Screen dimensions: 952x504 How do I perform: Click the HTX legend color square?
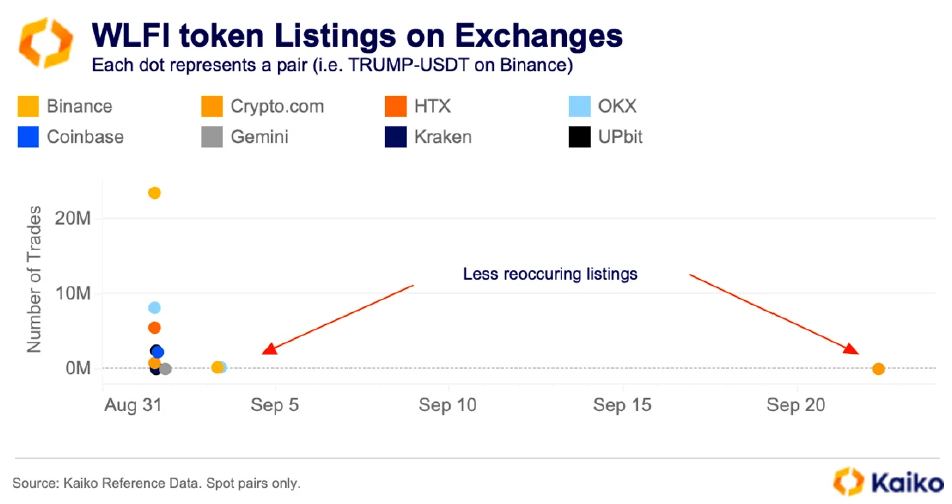coord(396,106)
